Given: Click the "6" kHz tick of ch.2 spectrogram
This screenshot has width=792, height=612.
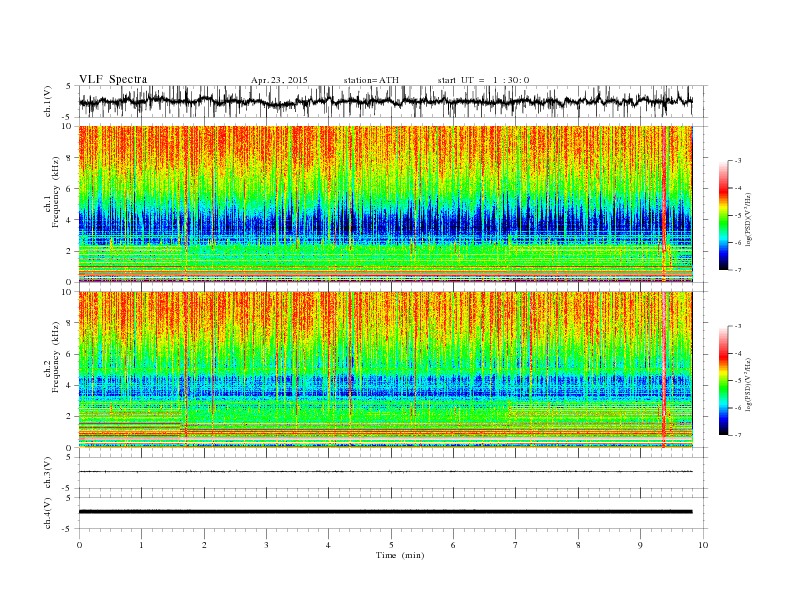Looking at the screenshot, I should click(x=70, y=354).
